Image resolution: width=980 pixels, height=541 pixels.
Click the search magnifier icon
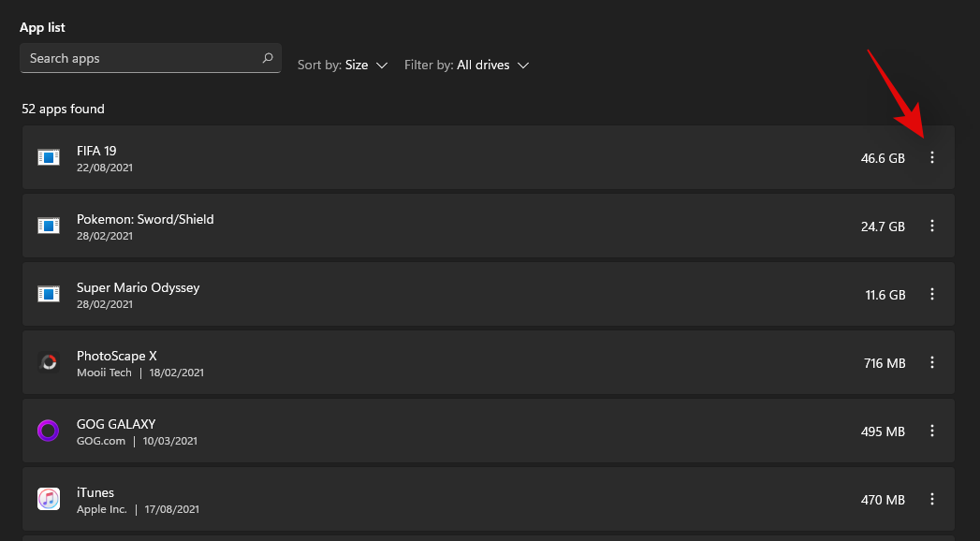[268, 58]
